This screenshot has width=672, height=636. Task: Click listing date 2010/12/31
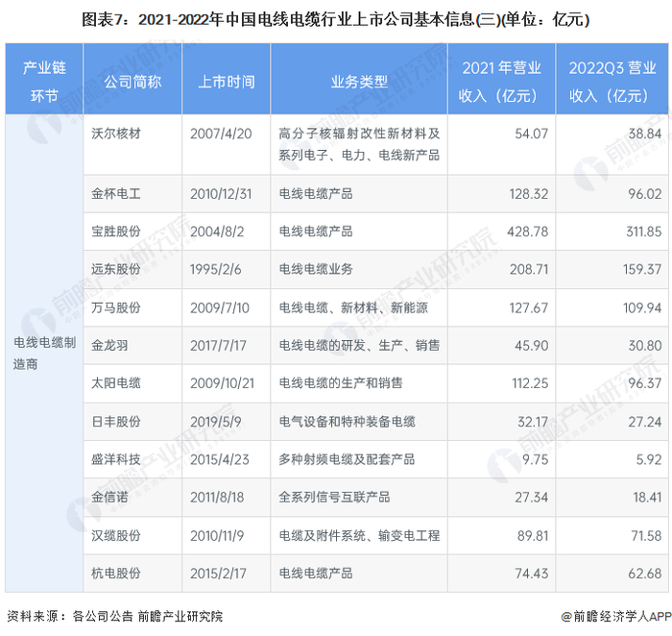tap(221, 194)
